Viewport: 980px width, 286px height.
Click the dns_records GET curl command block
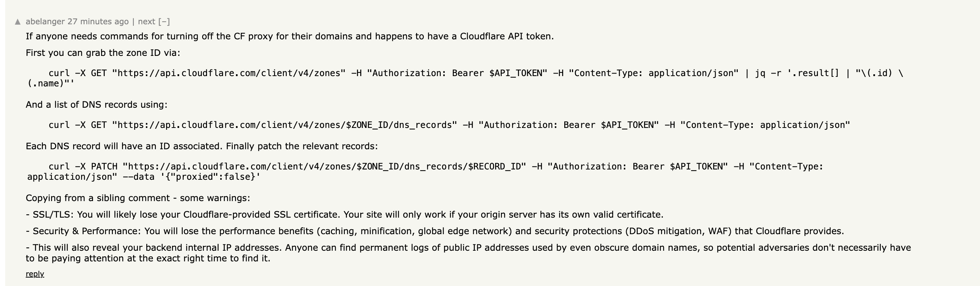[x=449, y=125]
